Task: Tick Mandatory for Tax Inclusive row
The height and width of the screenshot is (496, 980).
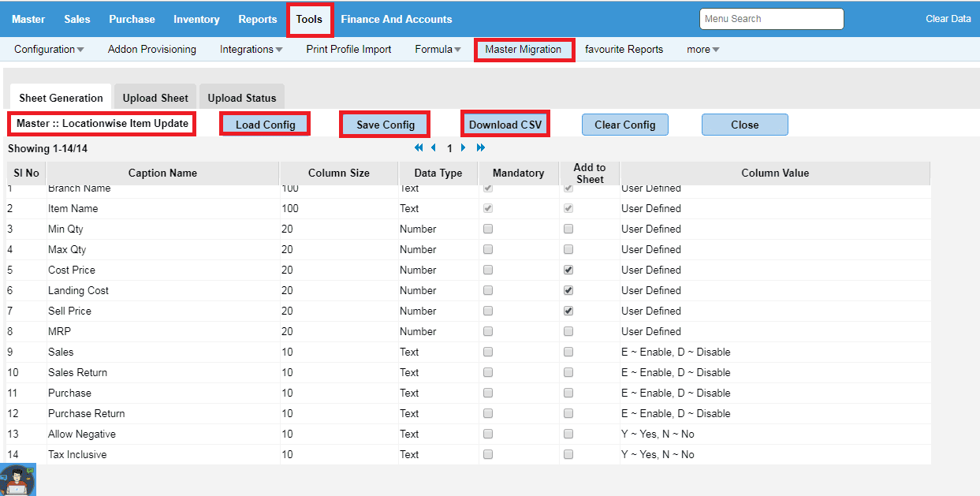Action: (488, 454)
